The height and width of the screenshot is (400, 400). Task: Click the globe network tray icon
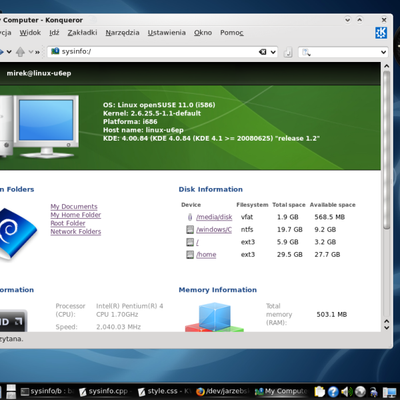(x=360, y=392)
